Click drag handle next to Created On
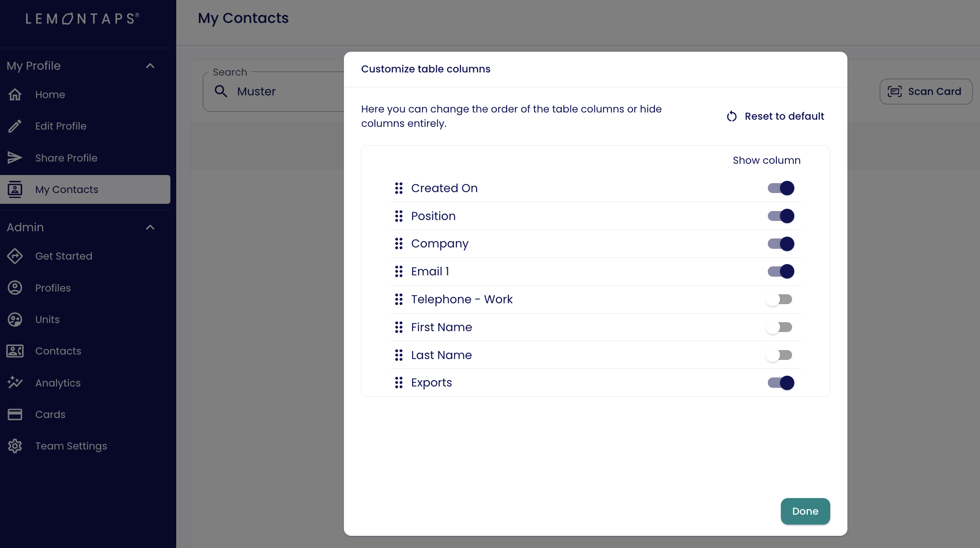The width and height of the screenshot is (980, 548). tap(398, 188)
